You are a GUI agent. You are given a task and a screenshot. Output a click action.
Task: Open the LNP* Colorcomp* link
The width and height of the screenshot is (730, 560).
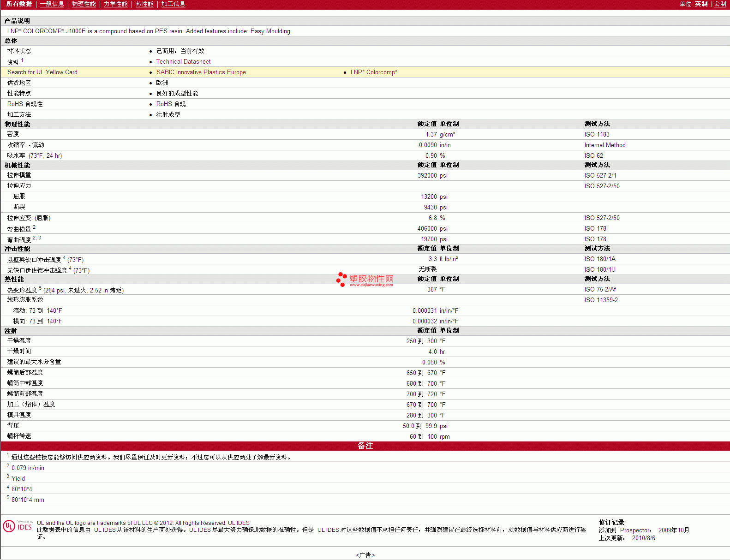[x=374, y=72]
